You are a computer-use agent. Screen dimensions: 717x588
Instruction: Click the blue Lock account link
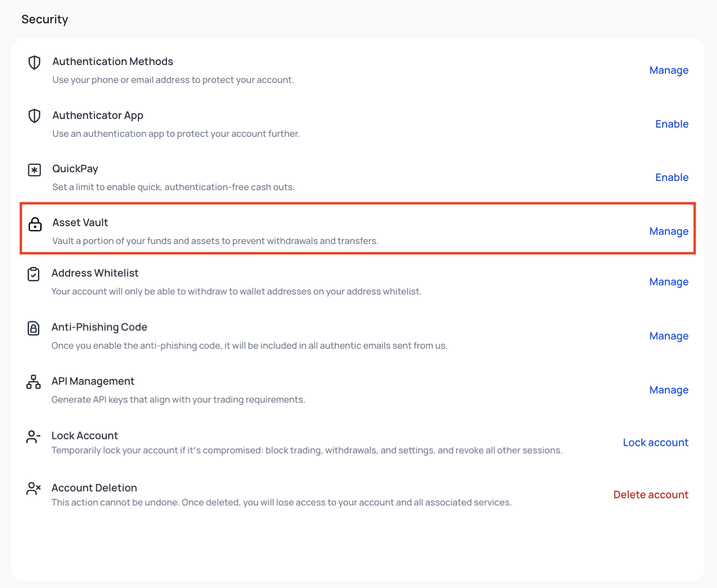[x=655, y=442]
